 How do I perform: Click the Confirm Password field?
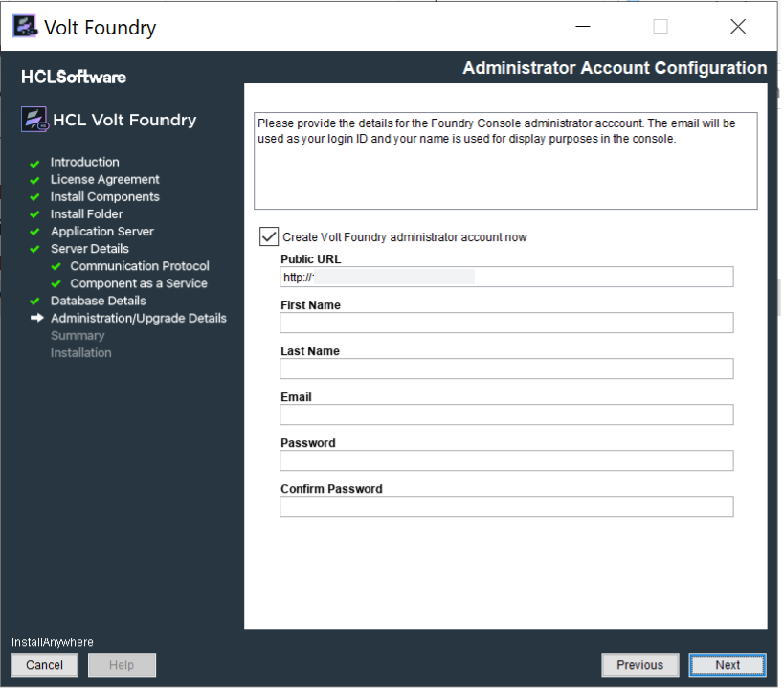506,506
